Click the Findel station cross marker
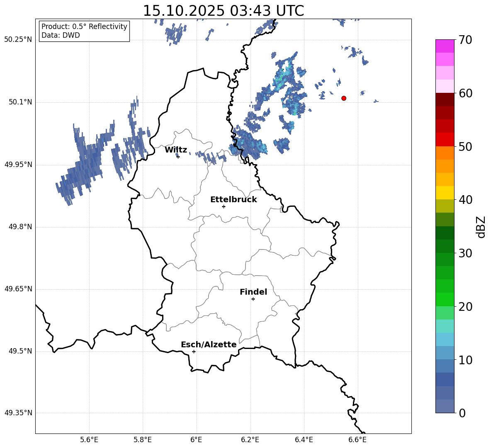Viewport: 491px width, 448px height. point(253,299)
